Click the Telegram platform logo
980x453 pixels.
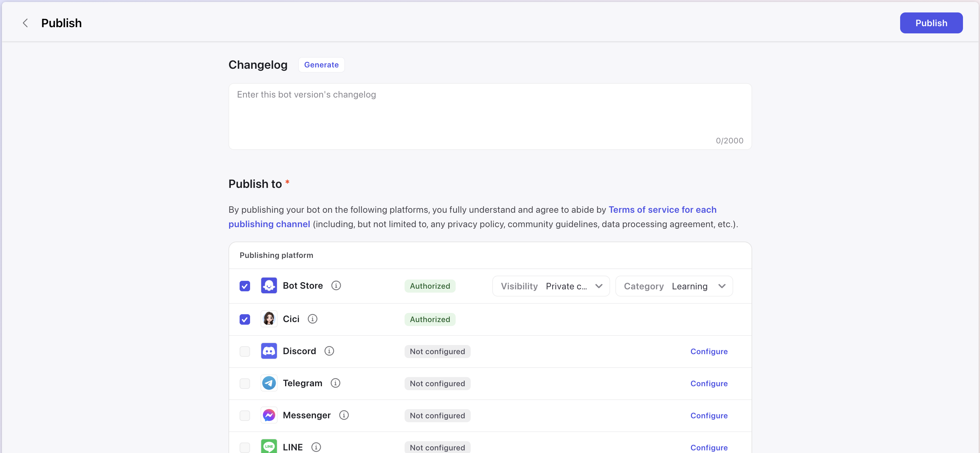269,383
